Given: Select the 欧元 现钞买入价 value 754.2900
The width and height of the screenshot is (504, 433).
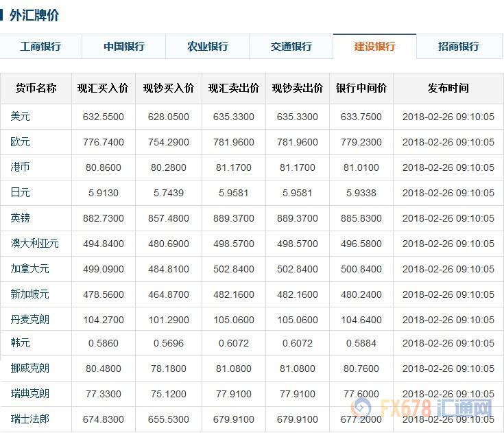Looking at the screenshot, I should pyautogui.click(x=169, y=142).
